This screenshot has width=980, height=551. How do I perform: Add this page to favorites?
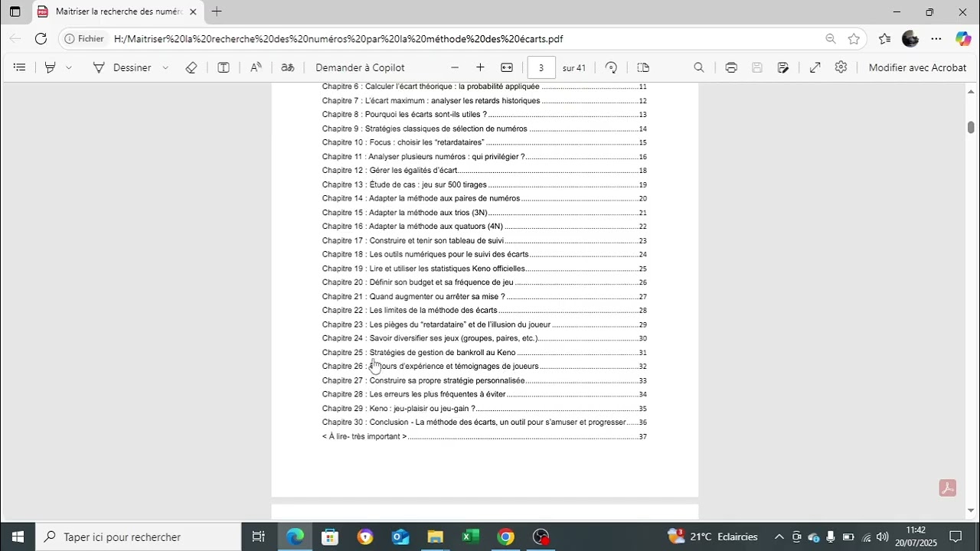point(854,38)
